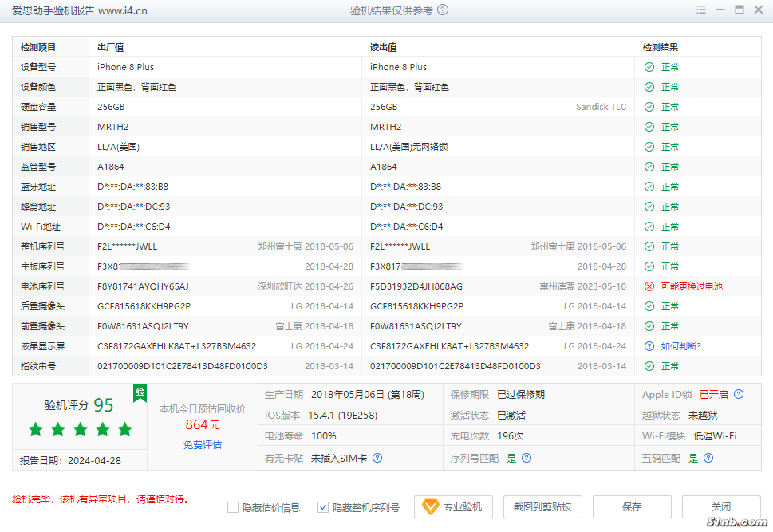Viewport: 773px width, 532px height.
Task: Save the report with 保存 button
Action: 632,507
